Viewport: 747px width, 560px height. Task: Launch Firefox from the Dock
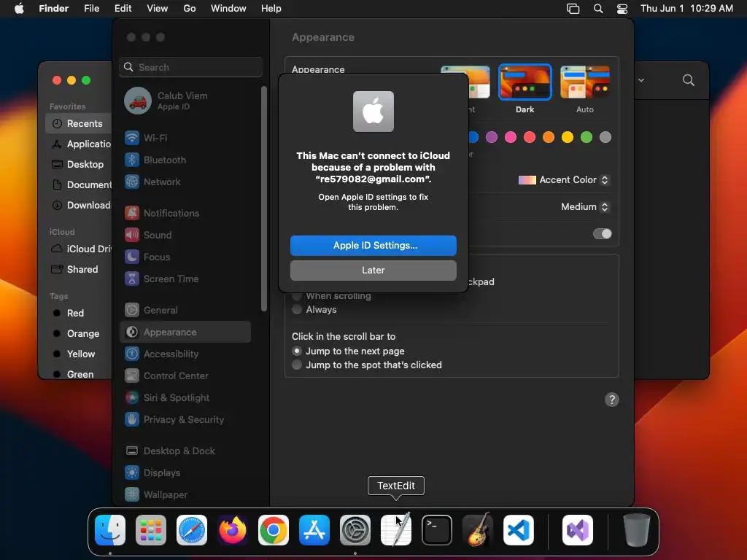(233, 530)
